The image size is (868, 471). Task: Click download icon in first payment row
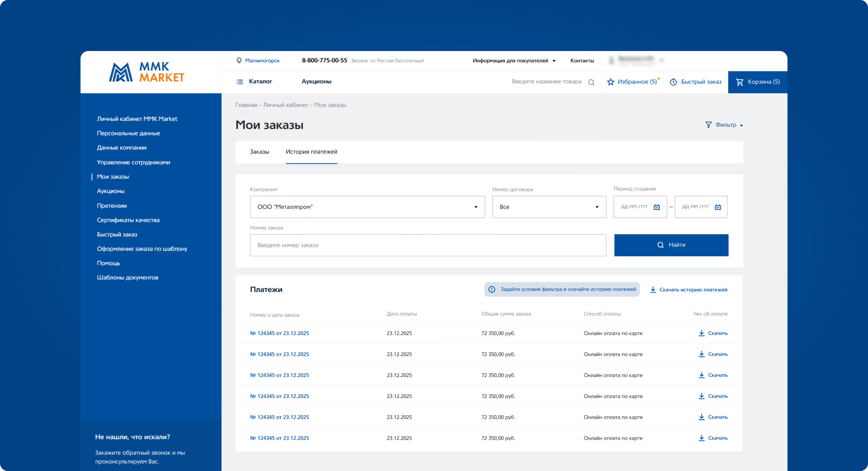pyautogui.click(x=701, y=333)
